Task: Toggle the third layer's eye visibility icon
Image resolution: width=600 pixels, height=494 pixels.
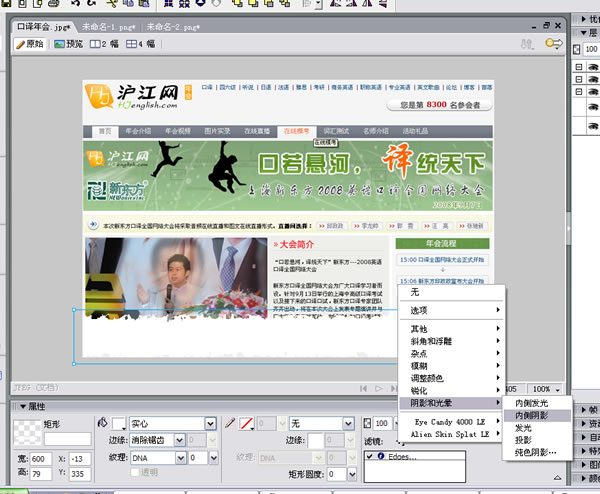Action: click(x=593, y=92)
